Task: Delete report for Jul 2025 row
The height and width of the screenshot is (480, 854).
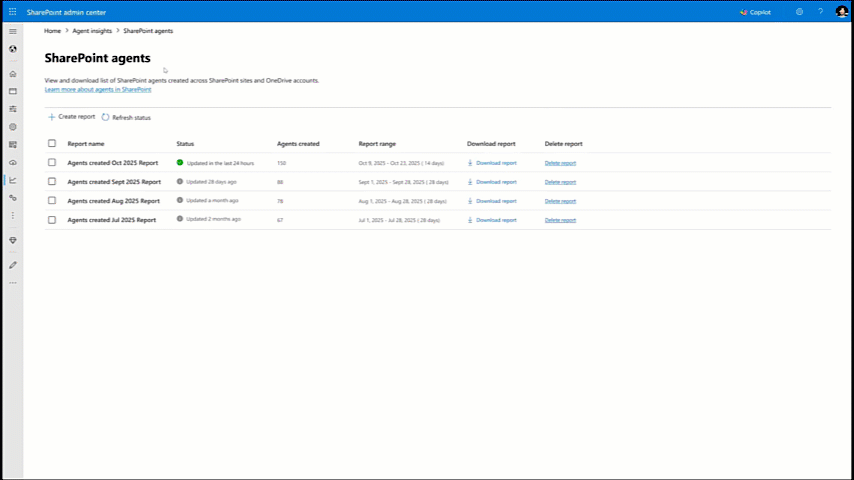Action: click(x=560, y=220)
